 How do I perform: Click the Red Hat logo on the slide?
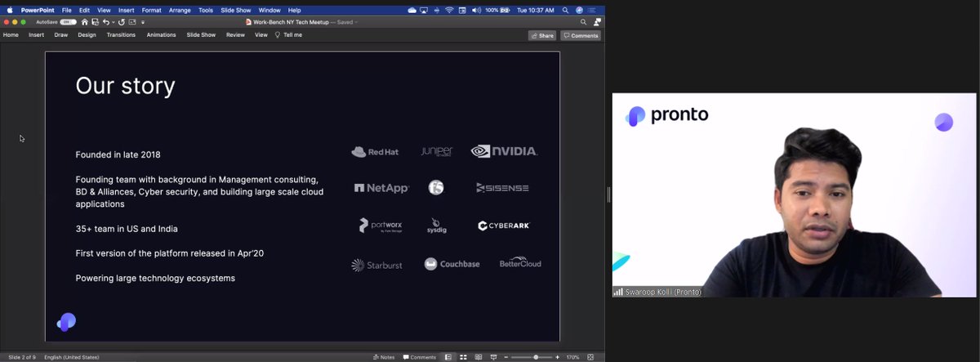(x=375, y=152)
